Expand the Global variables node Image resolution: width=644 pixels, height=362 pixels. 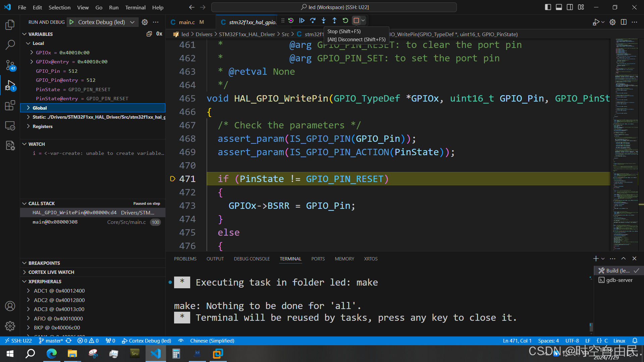point(40,108)
